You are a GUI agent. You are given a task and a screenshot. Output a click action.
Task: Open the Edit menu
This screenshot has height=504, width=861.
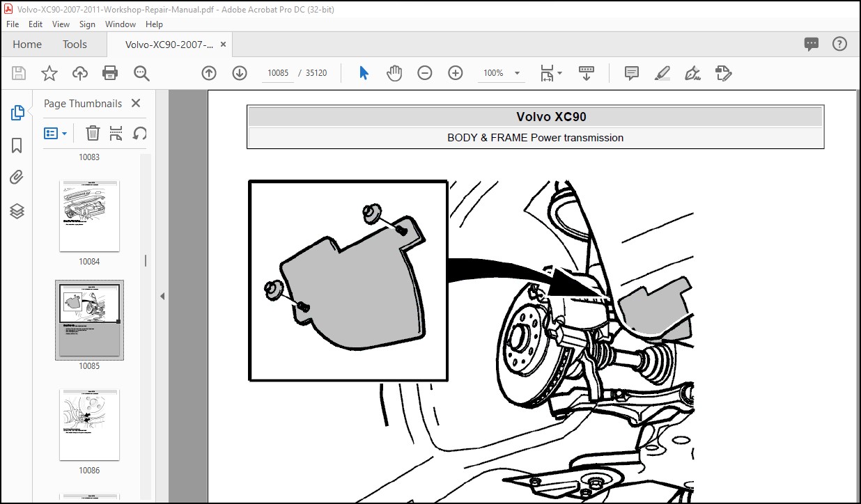tap(36, 24)
